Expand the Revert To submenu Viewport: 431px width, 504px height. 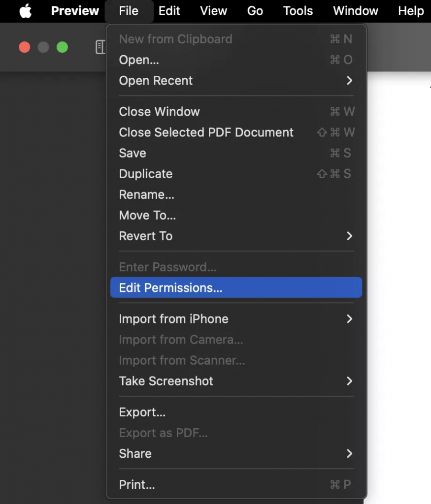[x=145, y=236]
